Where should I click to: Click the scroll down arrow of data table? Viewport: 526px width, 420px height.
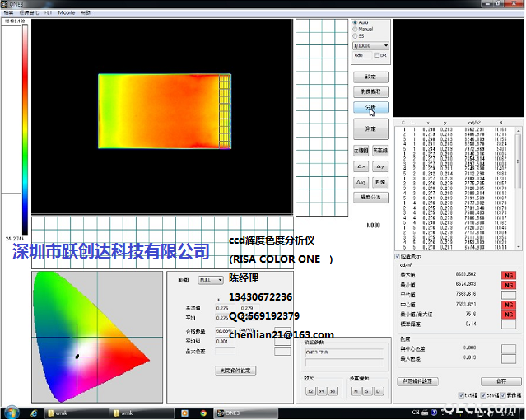[x=519, y=247]
